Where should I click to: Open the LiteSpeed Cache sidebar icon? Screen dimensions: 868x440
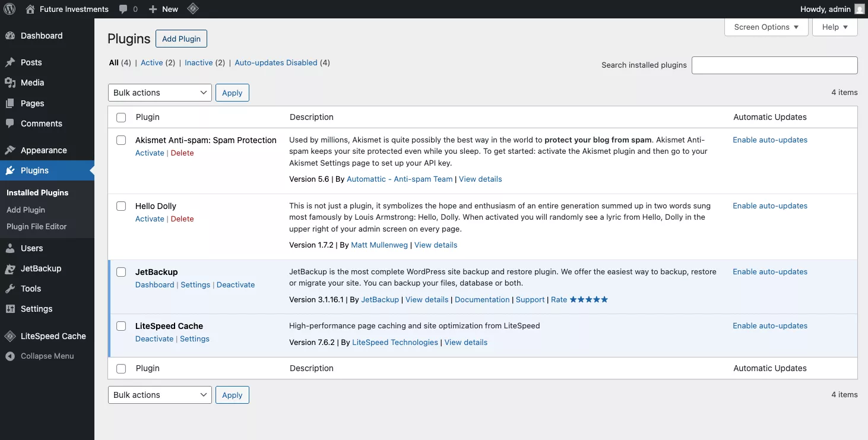[11, 335]
